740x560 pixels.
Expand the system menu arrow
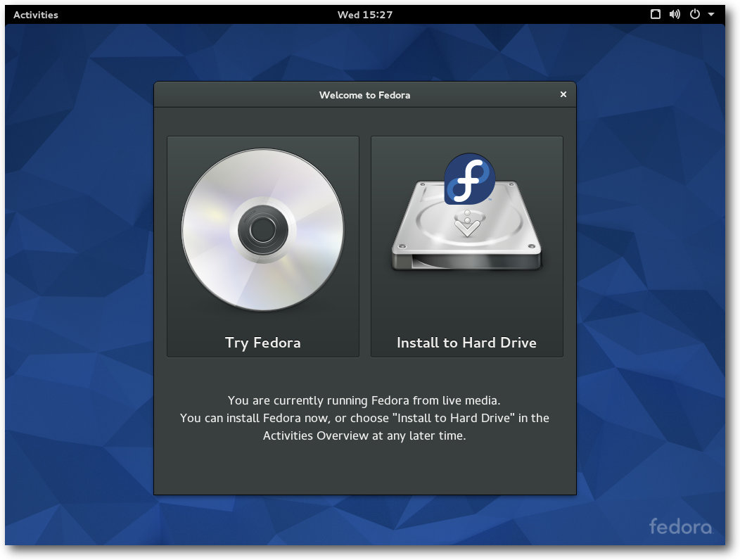pyautogui.click(x=710, y=15)
